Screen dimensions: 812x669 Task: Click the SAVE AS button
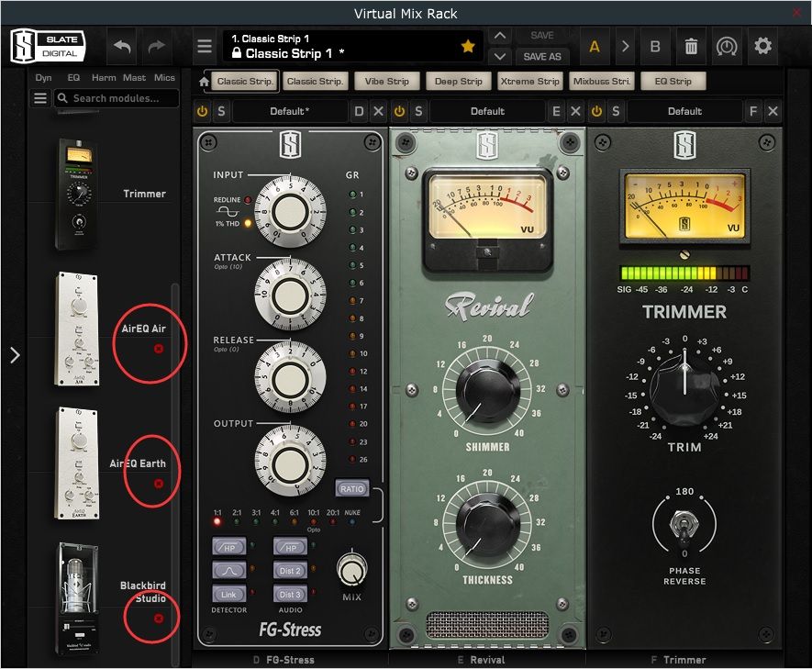tap(541, 57)
